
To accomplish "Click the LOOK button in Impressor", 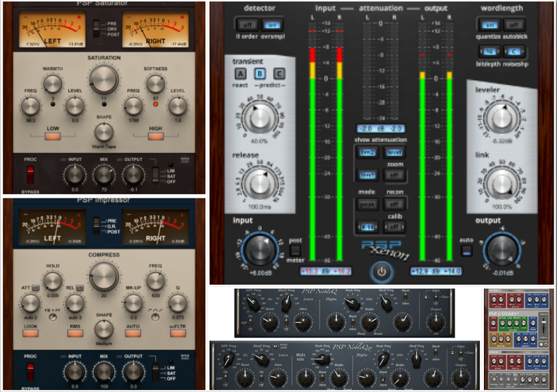I will 31,334.
